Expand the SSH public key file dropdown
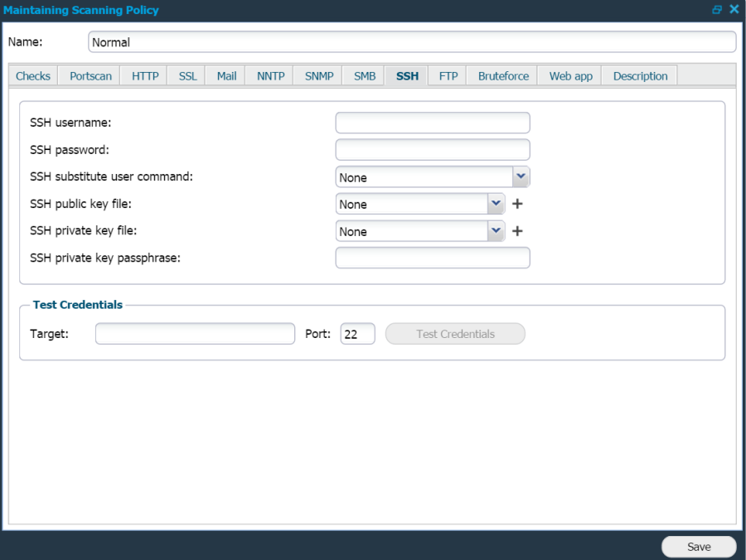This screenshot has height=560, width=746. (x=495, y=204)
